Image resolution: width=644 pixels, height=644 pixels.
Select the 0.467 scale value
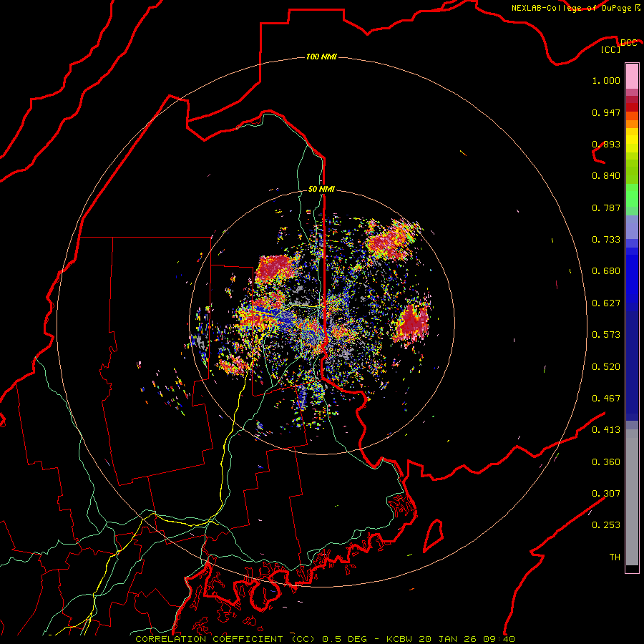click(x=606, y=399)
